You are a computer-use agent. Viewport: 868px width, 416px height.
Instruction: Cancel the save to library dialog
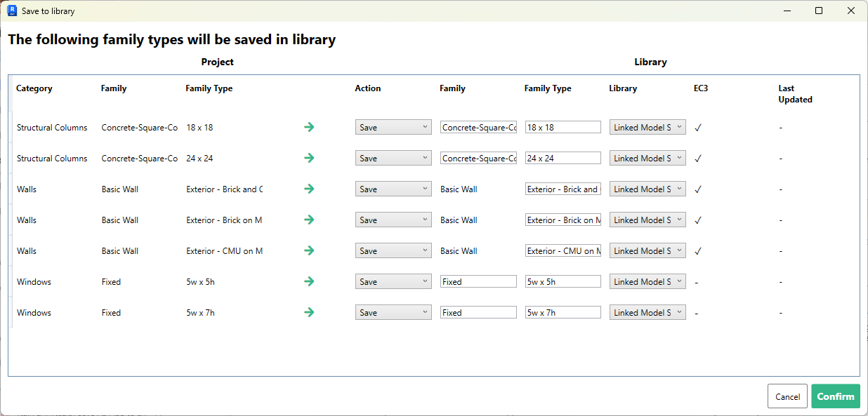(x=787, y=396)
